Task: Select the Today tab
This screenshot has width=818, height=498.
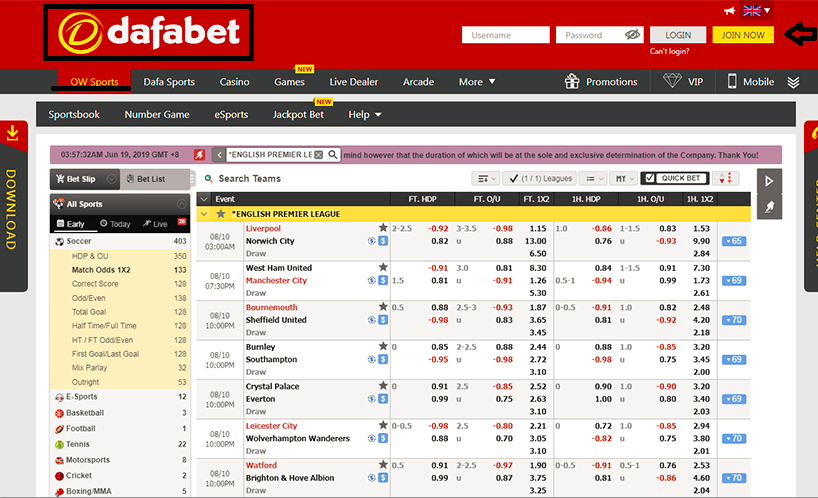Action: [x=115, y=224]
